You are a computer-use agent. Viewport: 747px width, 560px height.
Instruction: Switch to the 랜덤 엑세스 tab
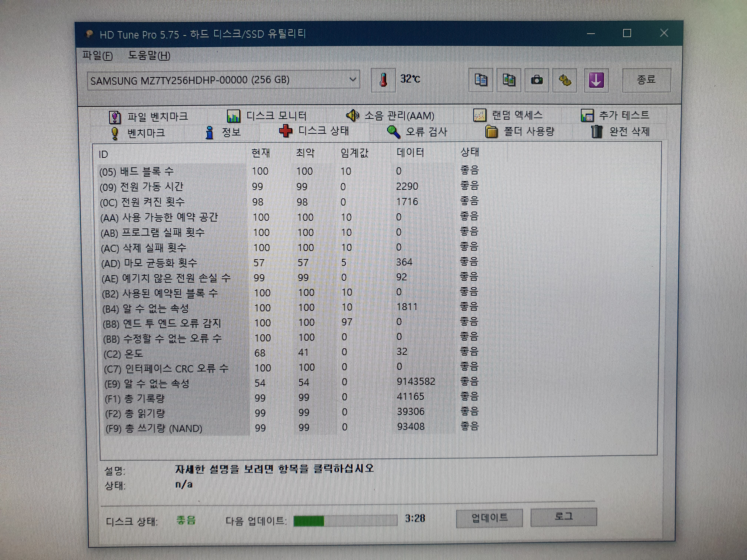tap(508, 115)
